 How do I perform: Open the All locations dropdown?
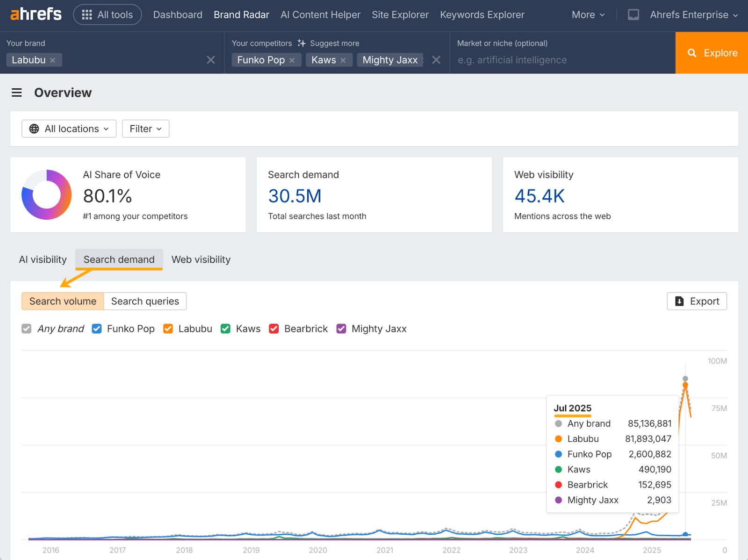[x=69, y=129]
